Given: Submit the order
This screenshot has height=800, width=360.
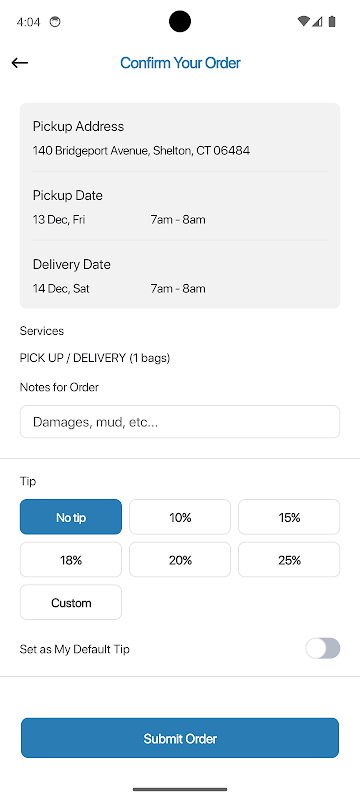Looking at the screenshot, I should coord(180,738).
